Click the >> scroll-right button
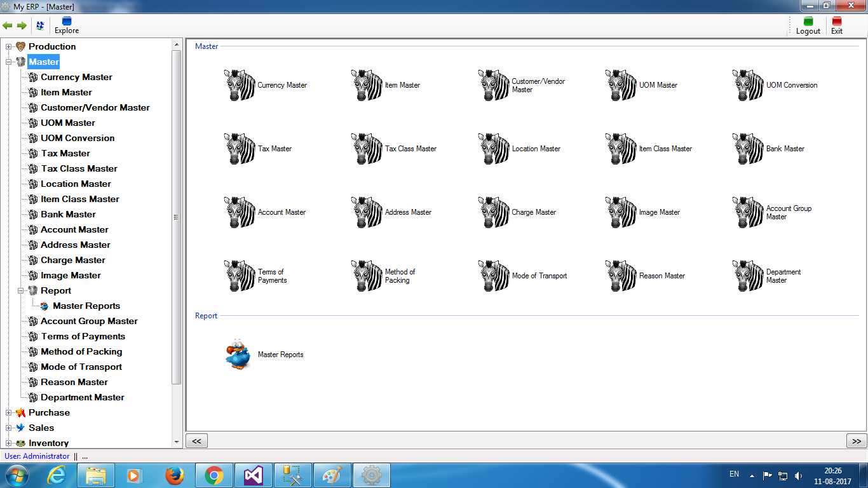This screenshot has width=868, height=488. [x=856, y=441]
